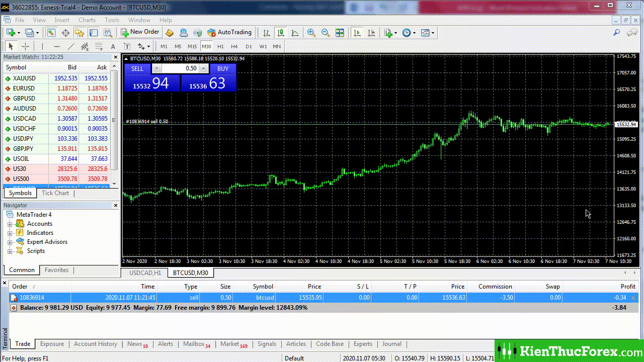Select the Vertical Line drawing tool
The width and height of the screenshot is (644, 362).
click(x=43, y=46)
